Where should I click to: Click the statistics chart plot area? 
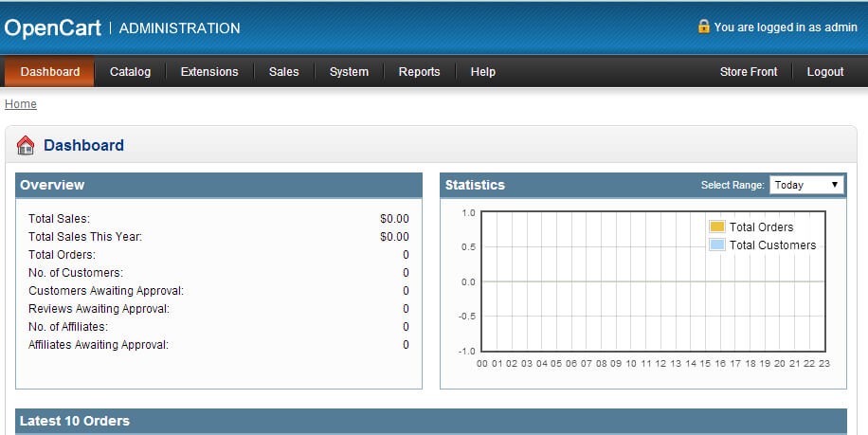[x=653, y=281]
